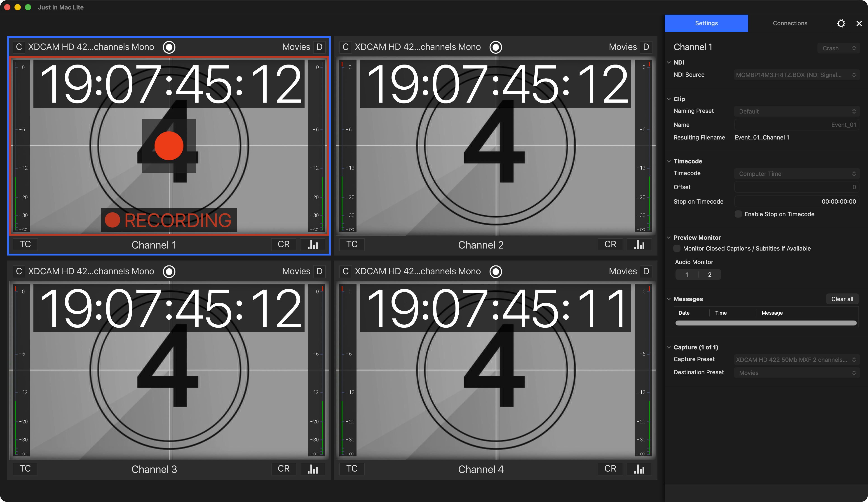Toggle TC timecode display on Channel 2
868x502 pixels.
click(352, 245)
